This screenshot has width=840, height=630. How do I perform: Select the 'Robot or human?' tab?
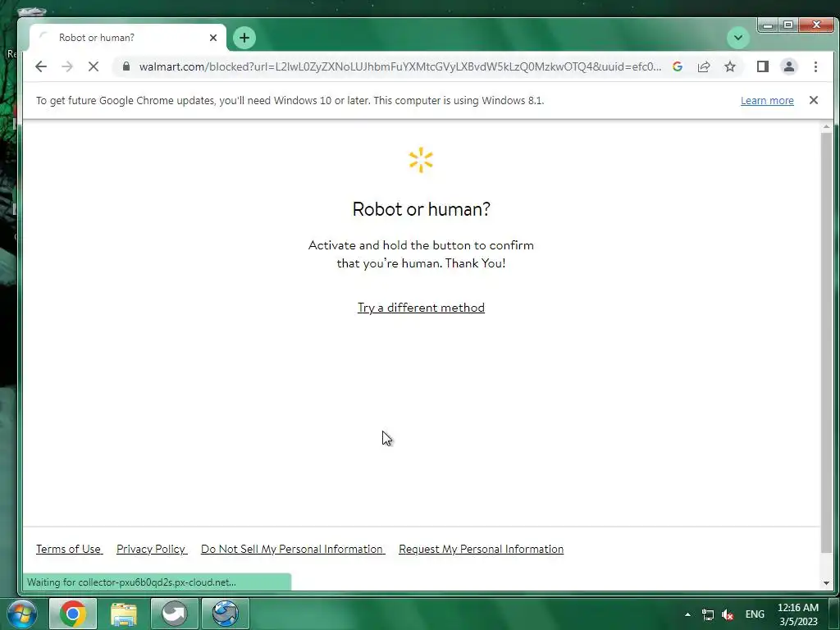pyautogui.click(x=127, y=38)
